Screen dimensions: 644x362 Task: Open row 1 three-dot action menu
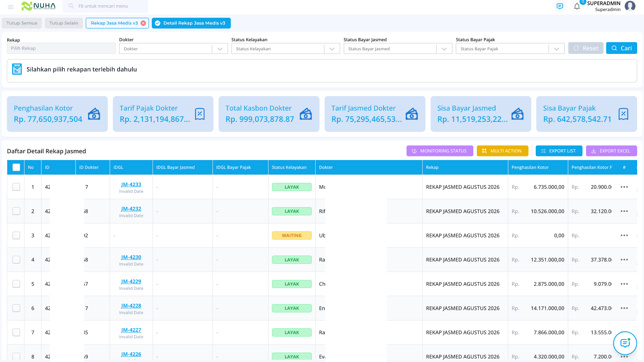tap(624, 187)
